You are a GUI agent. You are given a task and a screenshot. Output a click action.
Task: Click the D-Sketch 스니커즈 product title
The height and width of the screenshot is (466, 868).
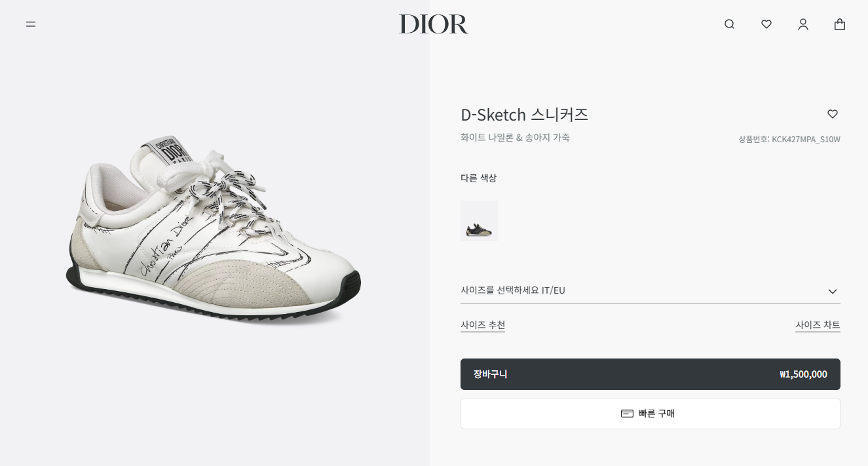pyautogui.click(x=525, y=115)
